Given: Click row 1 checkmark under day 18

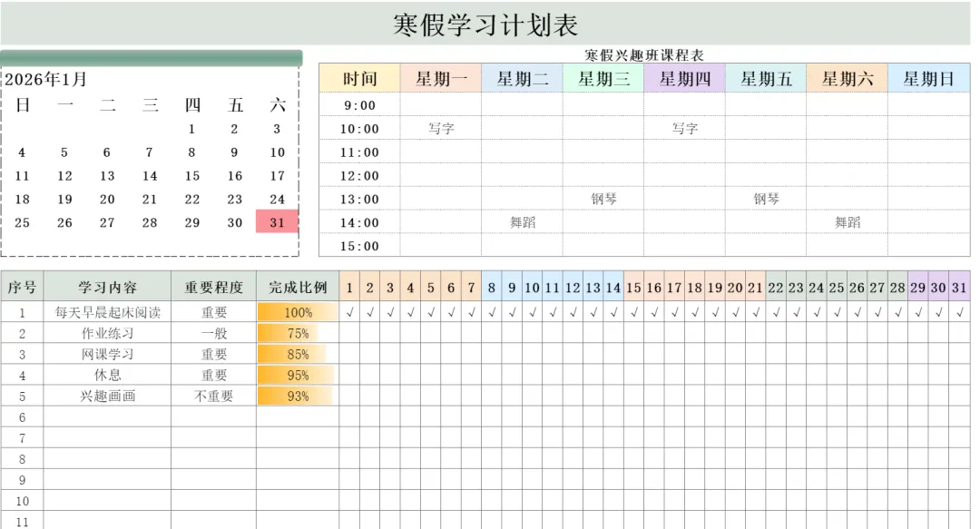Looking at the screenshot, I should tap(694, 312).
